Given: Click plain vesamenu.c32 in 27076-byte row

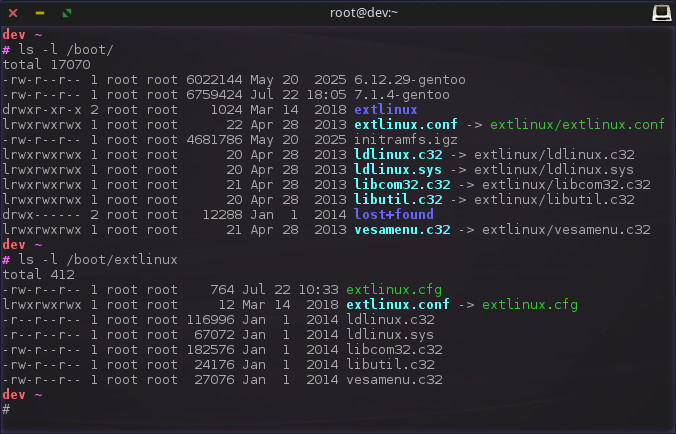Looking at the screenshot, I should click(x=394, y=380).
